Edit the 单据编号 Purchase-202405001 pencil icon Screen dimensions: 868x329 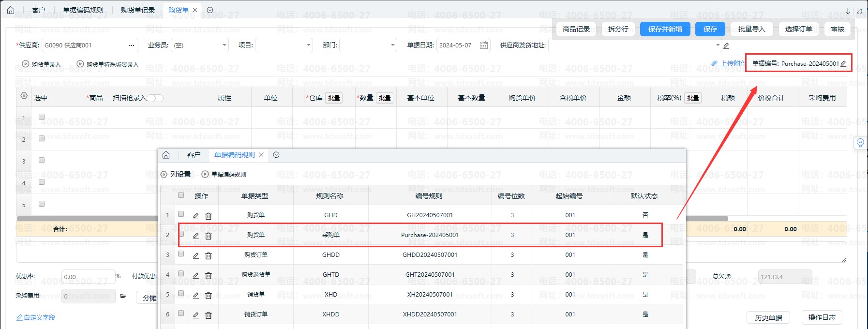(x=843, y=63)
